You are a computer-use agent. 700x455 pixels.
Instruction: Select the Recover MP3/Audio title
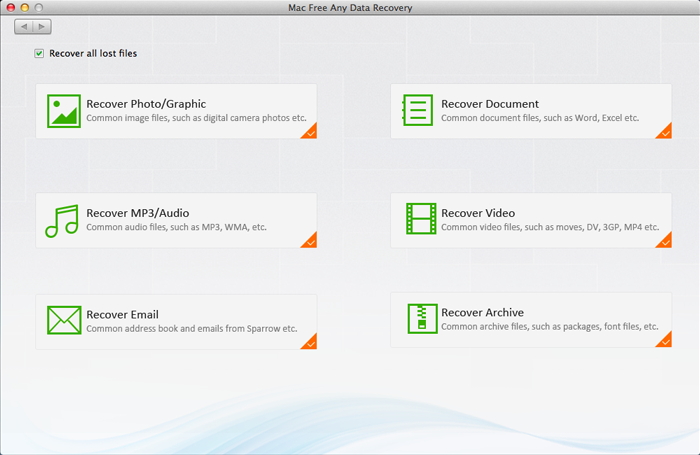pos(138,213)
